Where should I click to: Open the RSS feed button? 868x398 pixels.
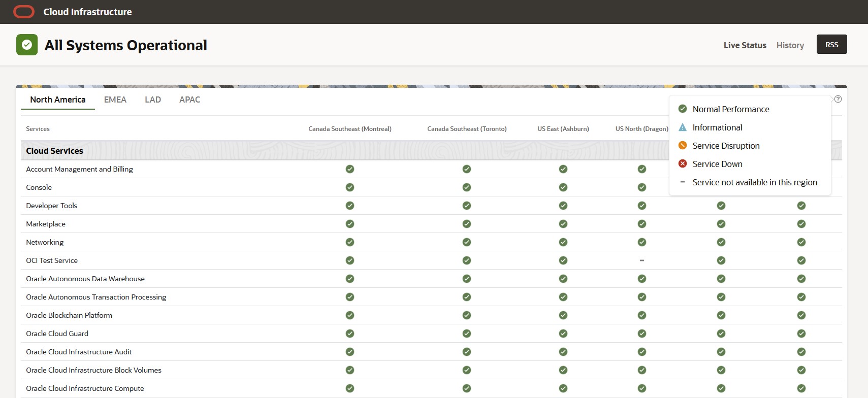click(831, 45)
